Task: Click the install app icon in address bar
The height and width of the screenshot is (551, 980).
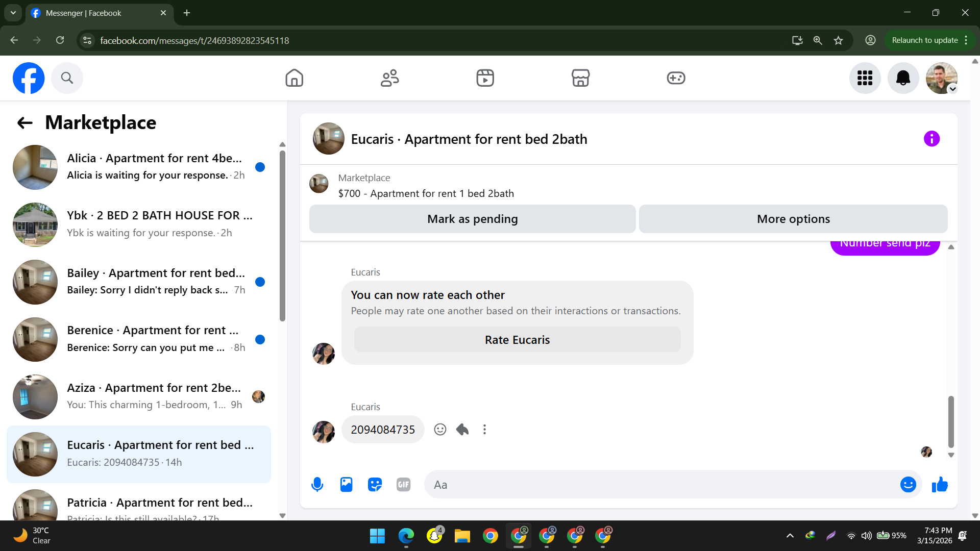Action: click(x=797, y=40)
